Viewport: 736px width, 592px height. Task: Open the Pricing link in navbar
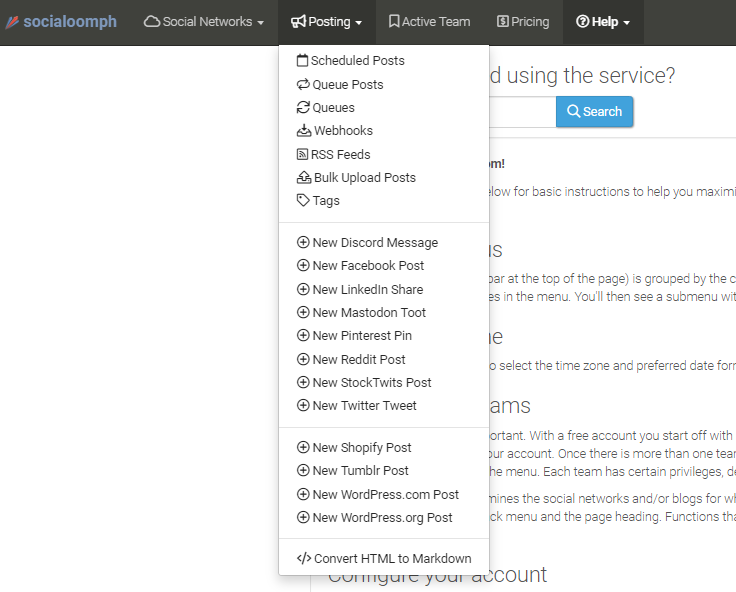[x=523, y=22]
